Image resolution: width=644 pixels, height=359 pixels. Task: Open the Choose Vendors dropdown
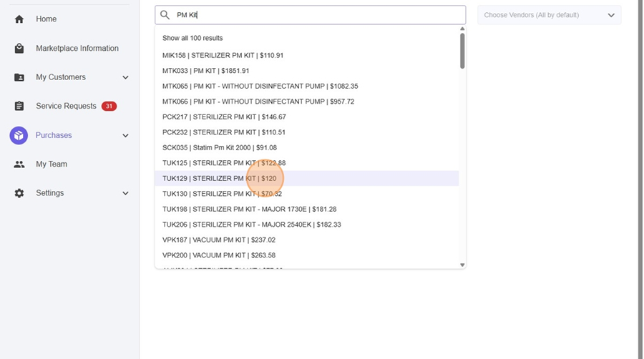pos(549,15)
